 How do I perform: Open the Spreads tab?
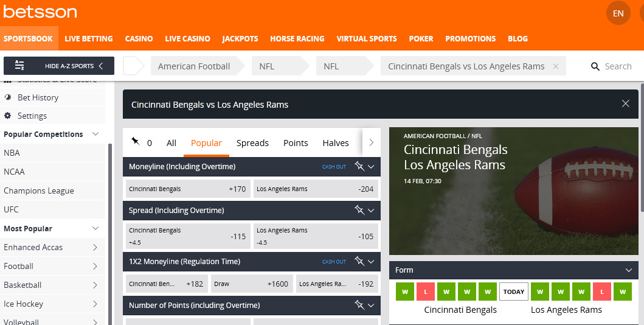252,143
